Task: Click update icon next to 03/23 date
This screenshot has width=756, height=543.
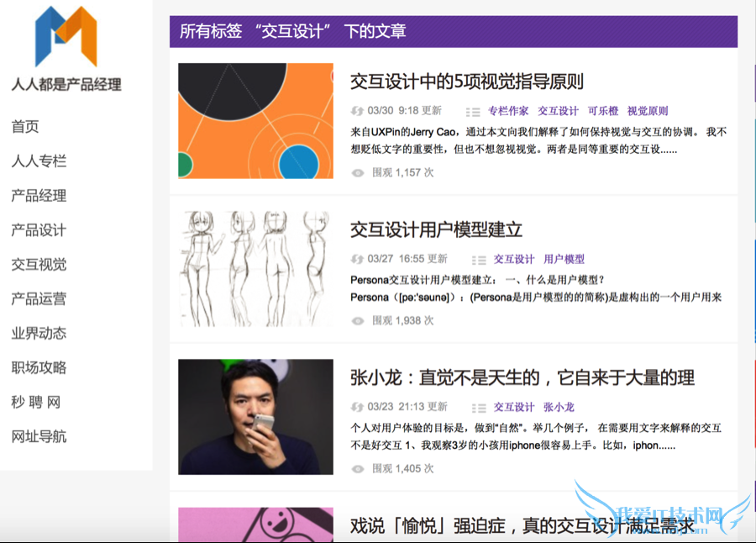Action: point(357,407)
